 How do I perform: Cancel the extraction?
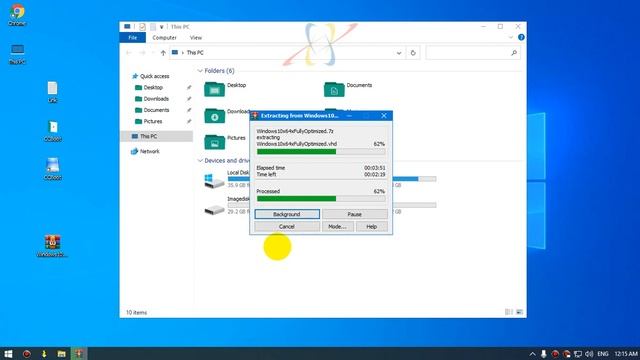point(287,227)
